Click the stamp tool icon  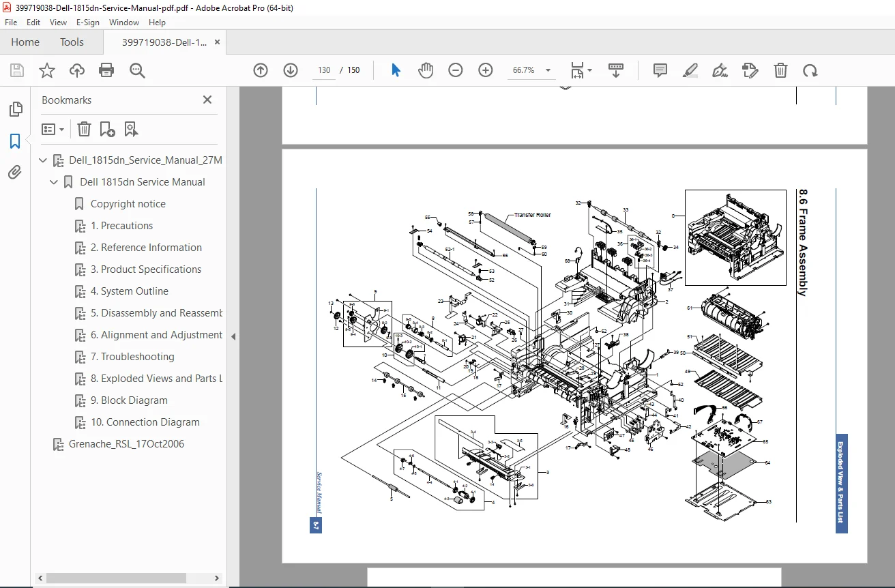tap(750, 70)
